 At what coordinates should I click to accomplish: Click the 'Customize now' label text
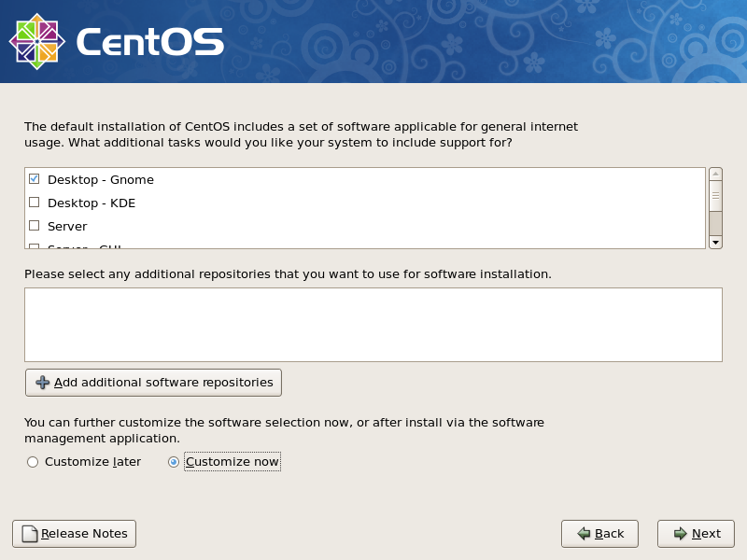click(232, 462)
